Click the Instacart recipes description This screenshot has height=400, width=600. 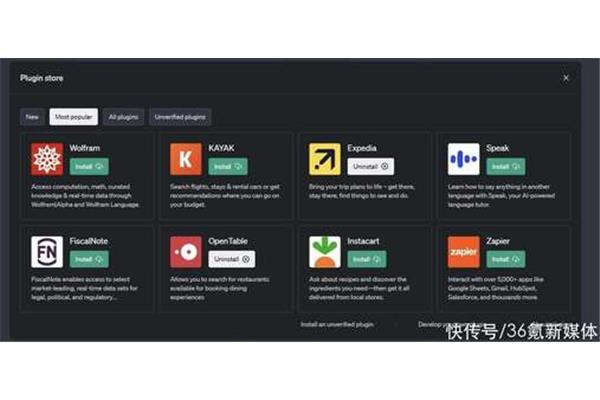(x=359, y=288)
